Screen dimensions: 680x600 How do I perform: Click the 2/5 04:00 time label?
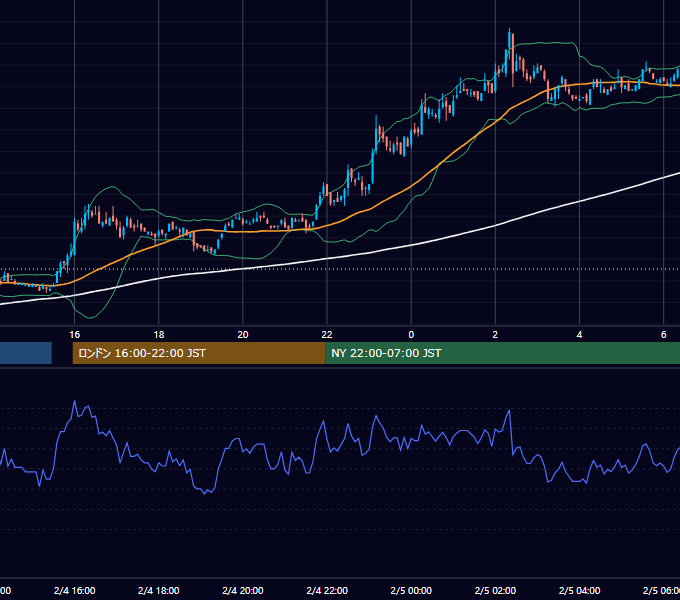pyautogui.click(x=579, y=590)
